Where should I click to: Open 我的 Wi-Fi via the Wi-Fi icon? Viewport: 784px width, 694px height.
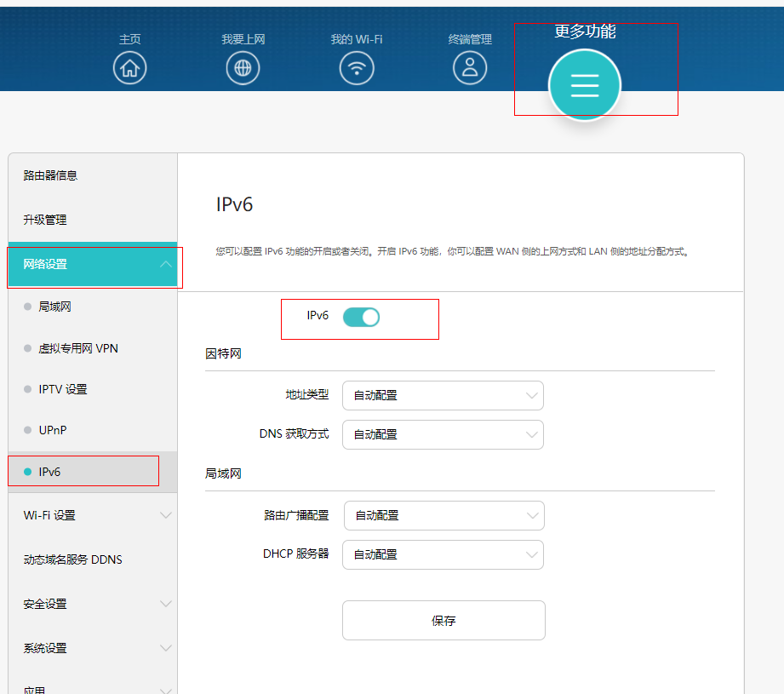(357, 67)
